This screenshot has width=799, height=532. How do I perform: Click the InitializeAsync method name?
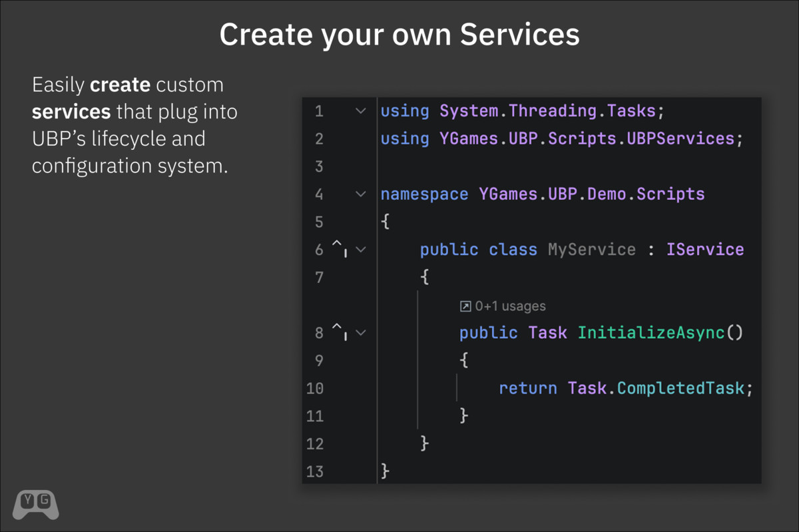(x=651, y=332)
